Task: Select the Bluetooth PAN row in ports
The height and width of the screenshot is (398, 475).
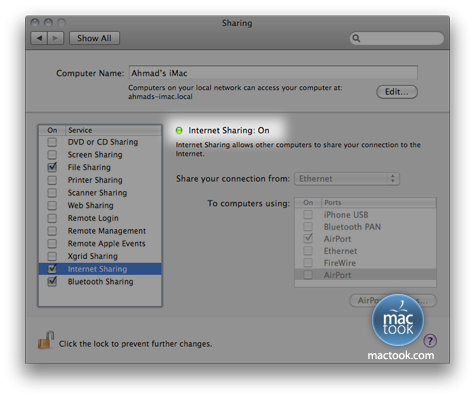Action: (365, 227)
